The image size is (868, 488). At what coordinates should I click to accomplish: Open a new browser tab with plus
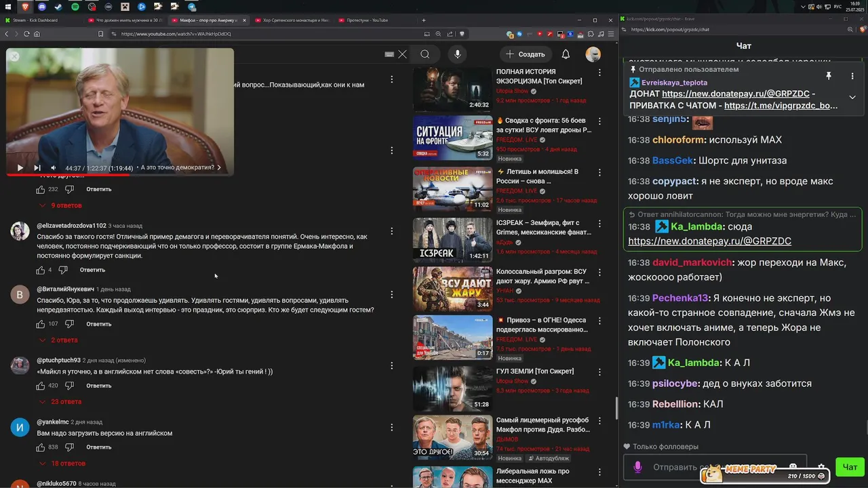pos(424,20)
